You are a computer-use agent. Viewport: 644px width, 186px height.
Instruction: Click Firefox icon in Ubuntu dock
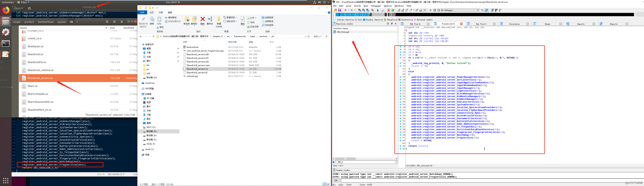(x=6, y=10)
